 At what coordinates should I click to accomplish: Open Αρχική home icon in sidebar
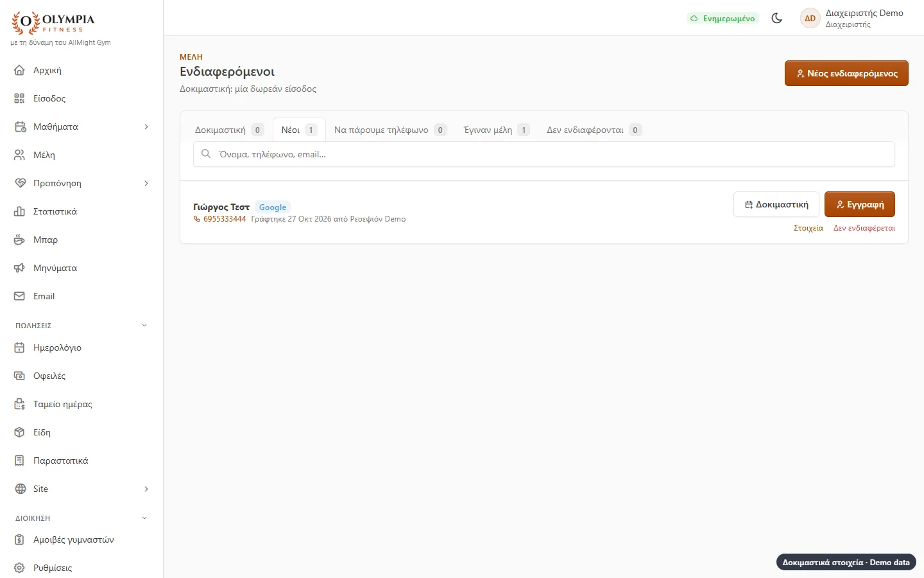point(19,70)
